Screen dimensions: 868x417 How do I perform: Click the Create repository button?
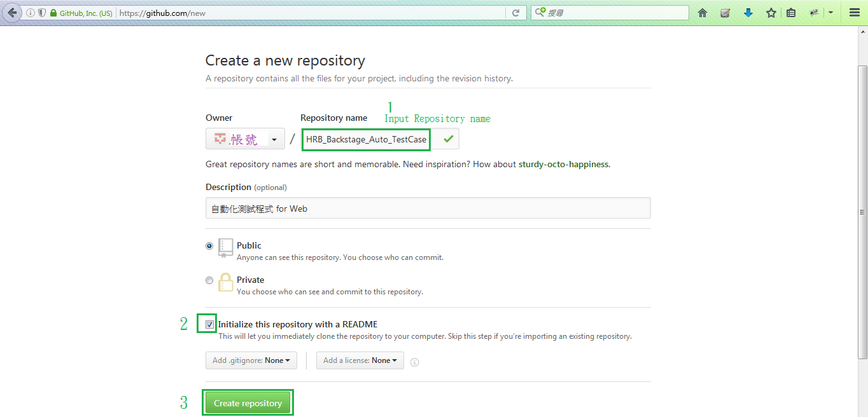[248, 402]
